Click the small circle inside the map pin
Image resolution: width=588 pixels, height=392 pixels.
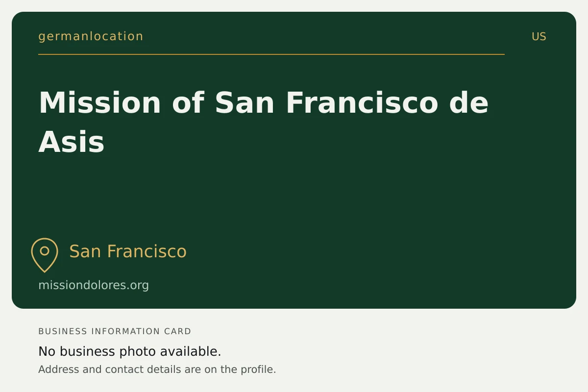click(45, 251)
